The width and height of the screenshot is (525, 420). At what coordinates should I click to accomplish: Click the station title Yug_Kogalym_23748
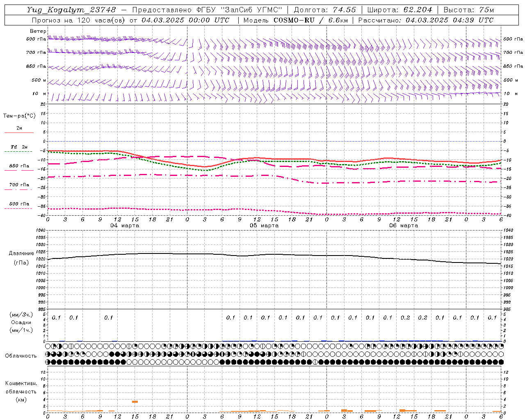(x=71, y=10)
